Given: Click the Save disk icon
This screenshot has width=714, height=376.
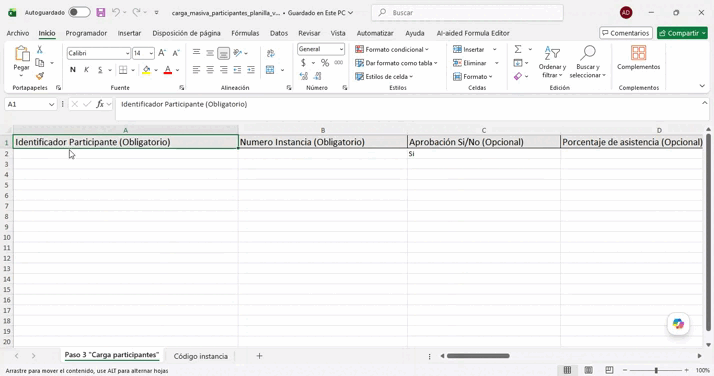Looking at the screenshot, I should click(x=101, y=12).
